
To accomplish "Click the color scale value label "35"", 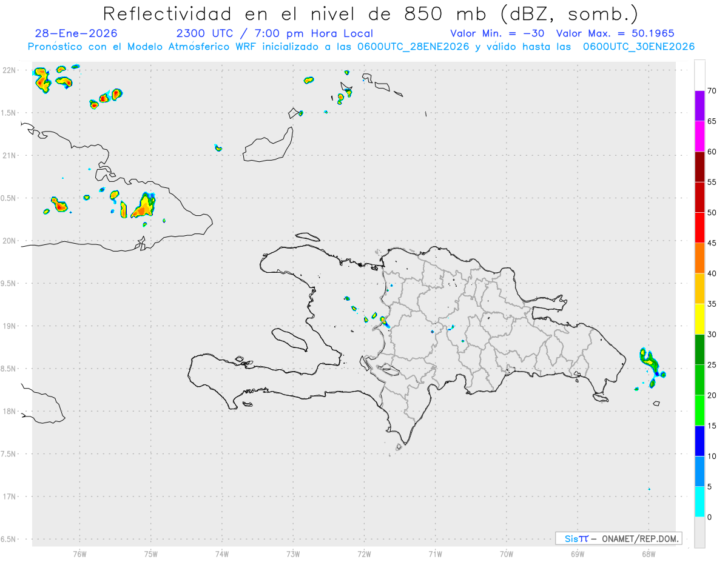I will [712, 304].
